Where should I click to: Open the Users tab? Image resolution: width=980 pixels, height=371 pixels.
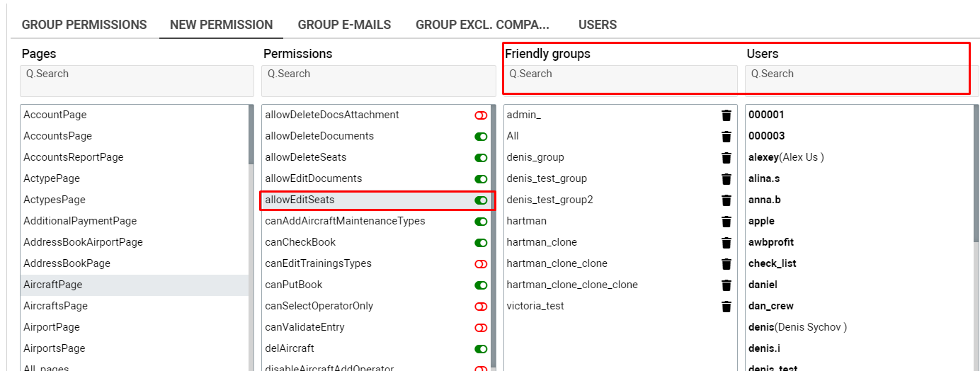(x=597, y=25)
